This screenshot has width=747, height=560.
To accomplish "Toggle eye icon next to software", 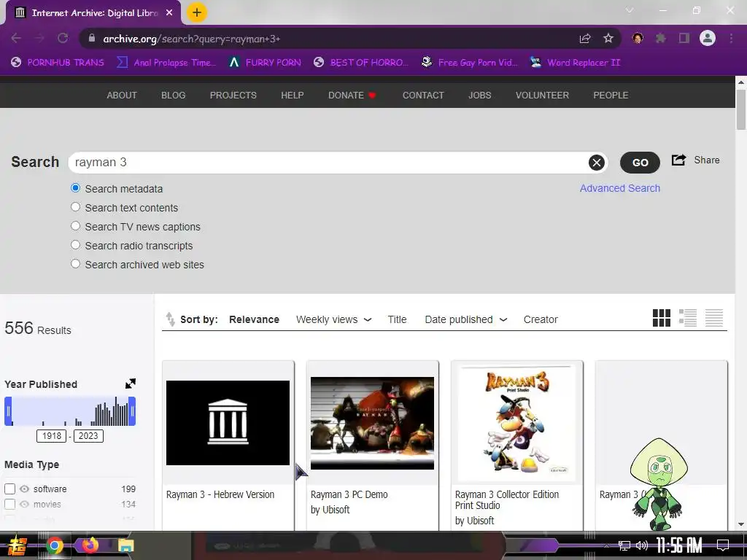I will [x=24, y=489].
